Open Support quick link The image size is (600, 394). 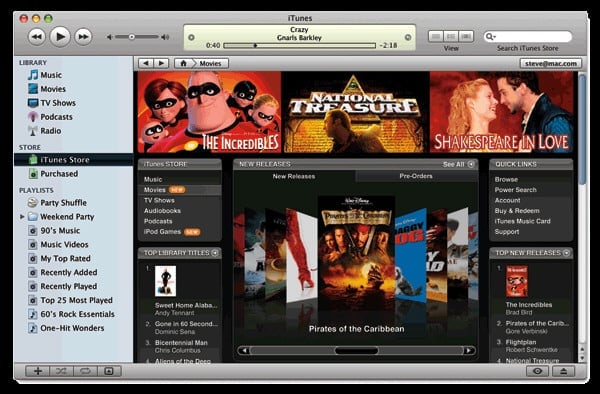click(x=507, y=232)
